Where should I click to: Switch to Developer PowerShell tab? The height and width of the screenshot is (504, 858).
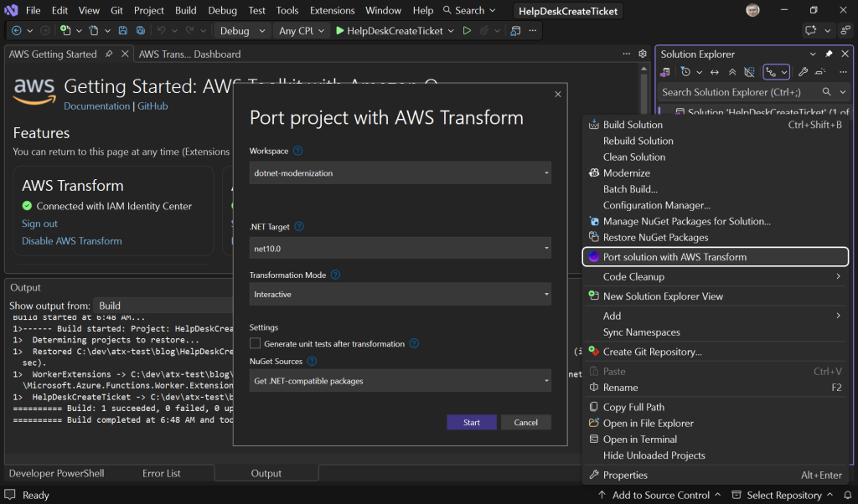(x=56, y=473)
